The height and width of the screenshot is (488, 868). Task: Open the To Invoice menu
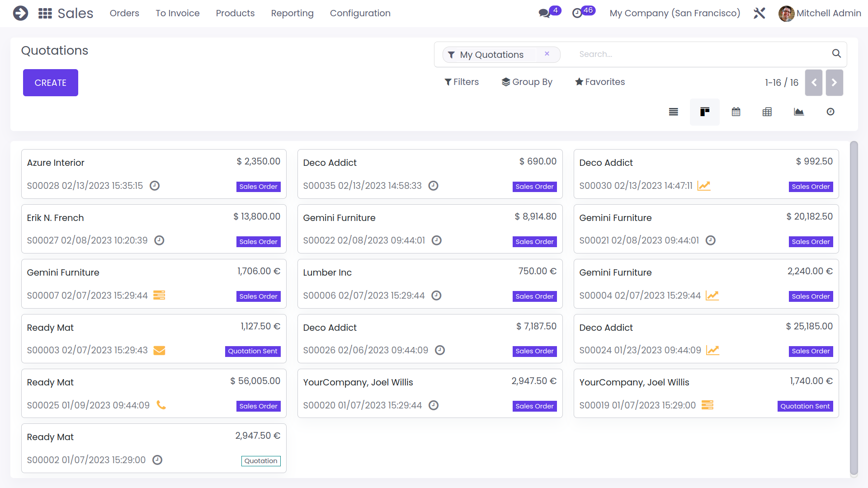178,13
